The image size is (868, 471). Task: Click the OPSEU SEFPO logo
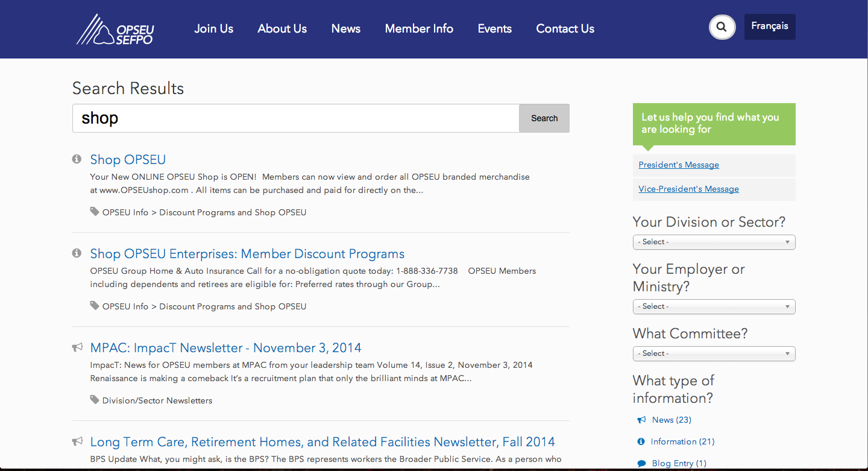tap(115, 30)
